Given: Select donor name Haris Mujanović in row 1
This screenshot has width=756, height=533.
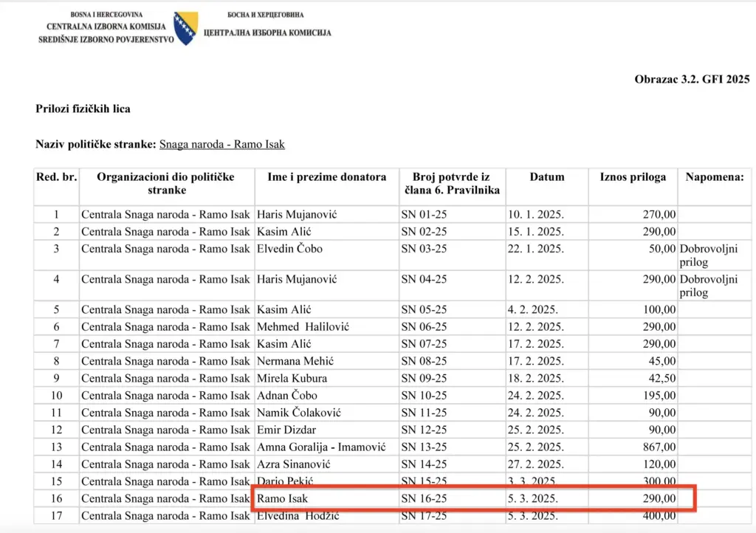Looking at the screenshot, I should click(297, 214).
